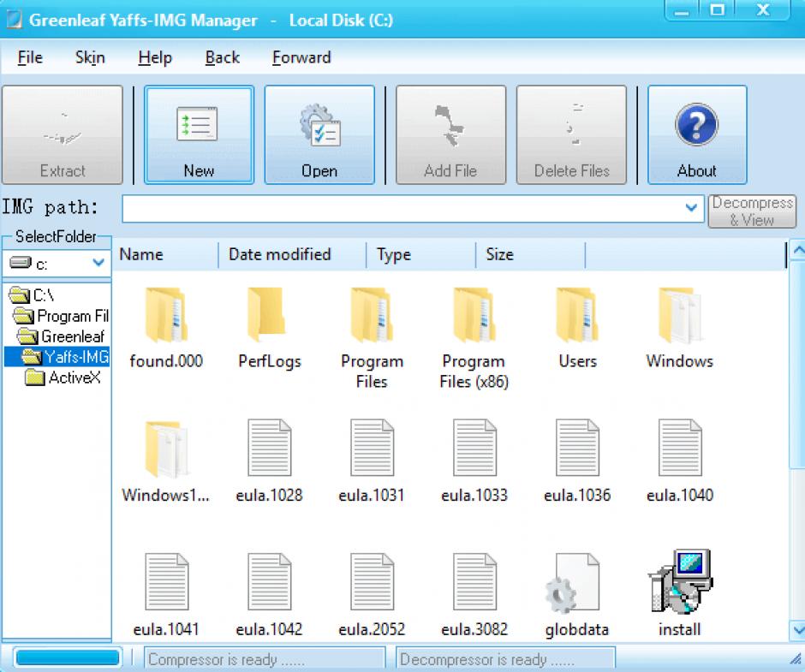Select the Windows1... folder icon
The height and width of the screenshot is (672, 805).
coord(166,449)
